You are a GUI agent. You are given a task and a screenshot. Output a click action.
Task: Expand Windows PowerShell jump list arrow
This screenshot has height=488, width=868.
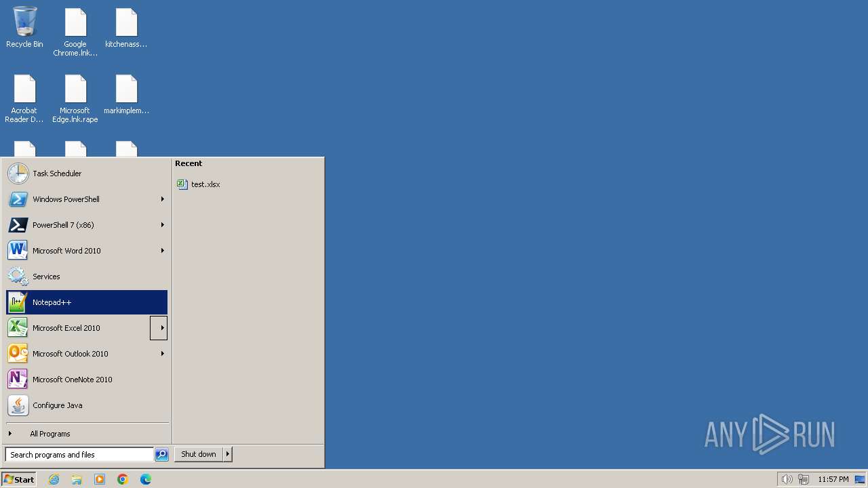click(x=162, y=199)
